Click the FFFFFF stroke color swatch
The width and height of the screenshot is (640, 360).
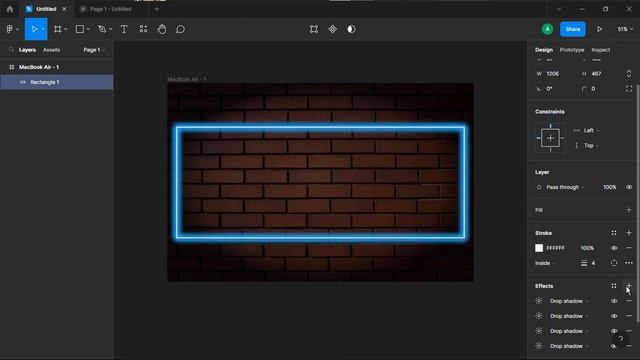click(x=539, y=248)
